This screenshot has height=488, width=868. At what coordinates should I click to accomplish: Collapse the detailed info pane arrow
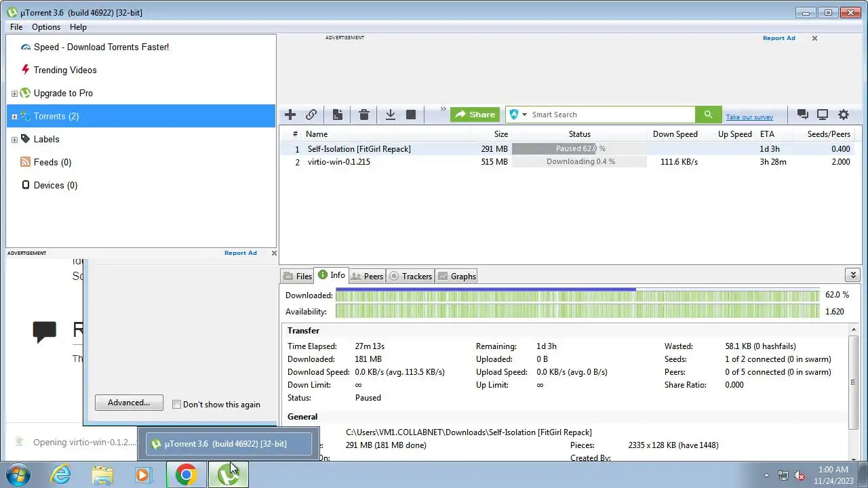tap(853, 274)
